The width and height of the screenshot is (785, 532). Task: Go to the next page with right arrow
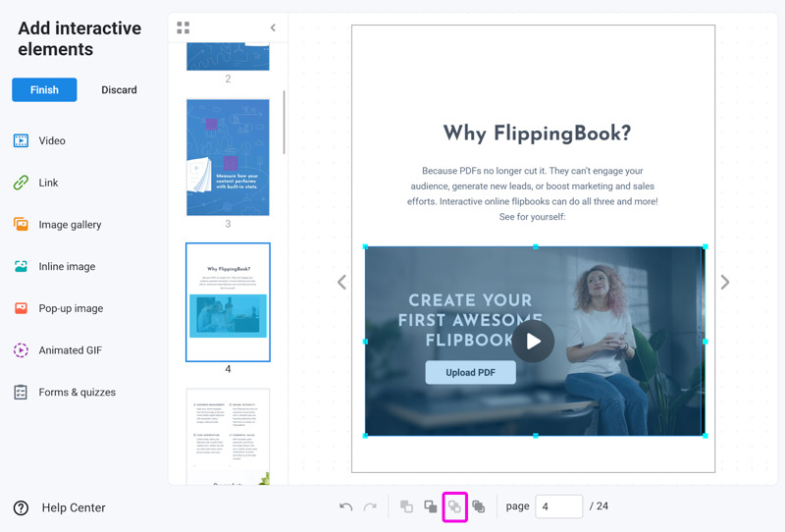coord(725,282)
